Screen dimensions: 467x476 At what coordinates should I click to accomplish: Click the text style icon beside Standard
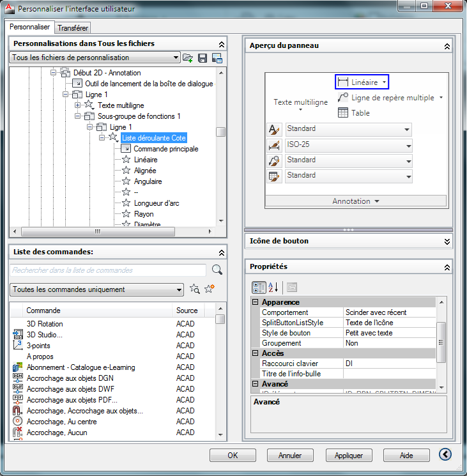(274, 129)
